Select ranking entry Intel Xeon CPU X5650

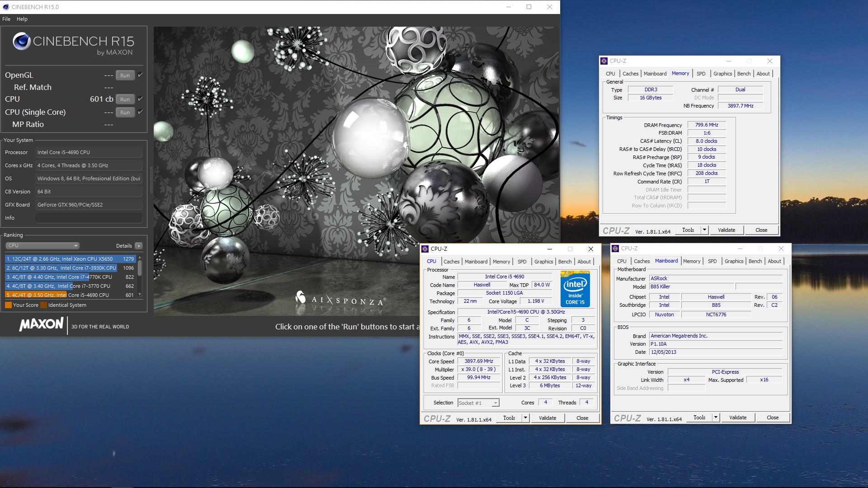(71, 259)
